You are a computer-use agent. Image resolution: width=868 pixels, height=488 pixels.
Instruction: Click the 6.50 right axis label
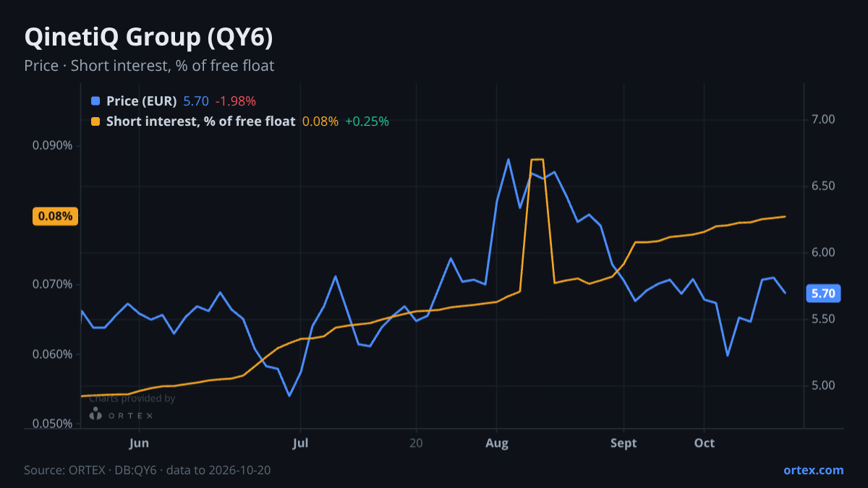point(824,186)
